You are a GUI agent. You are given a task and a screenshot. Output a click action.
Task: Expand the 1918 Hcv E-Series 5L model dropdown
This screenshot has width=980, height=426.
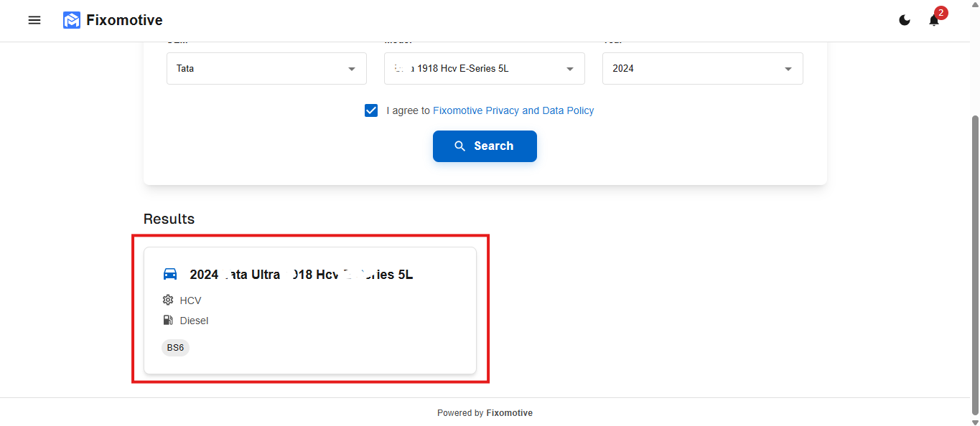[484, 68]
